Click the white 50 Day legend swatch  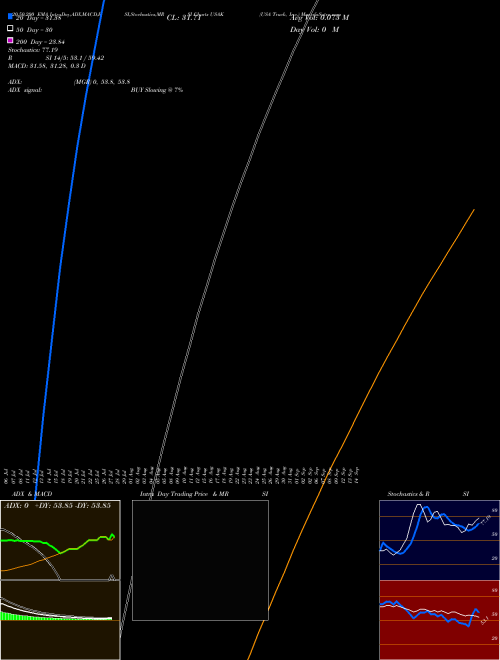[10, 28]
